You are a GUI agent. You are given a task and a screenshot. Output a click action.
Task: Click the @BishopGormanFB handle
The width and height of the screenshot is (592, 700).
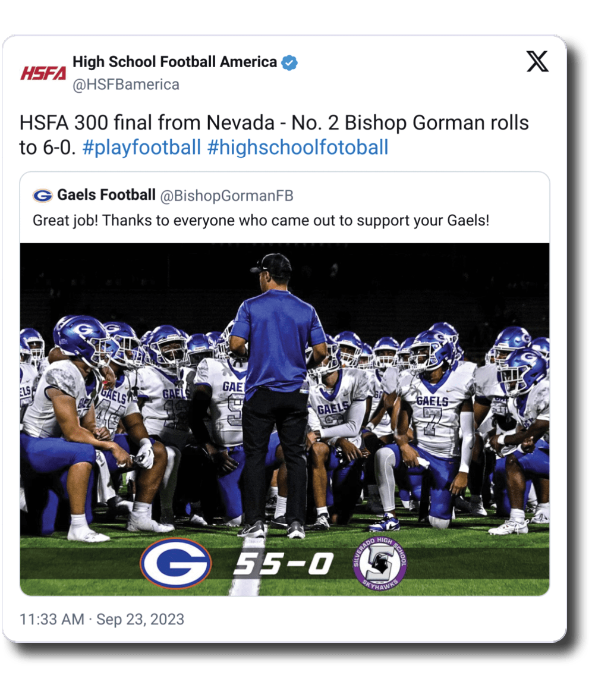(x=227, y=196)
